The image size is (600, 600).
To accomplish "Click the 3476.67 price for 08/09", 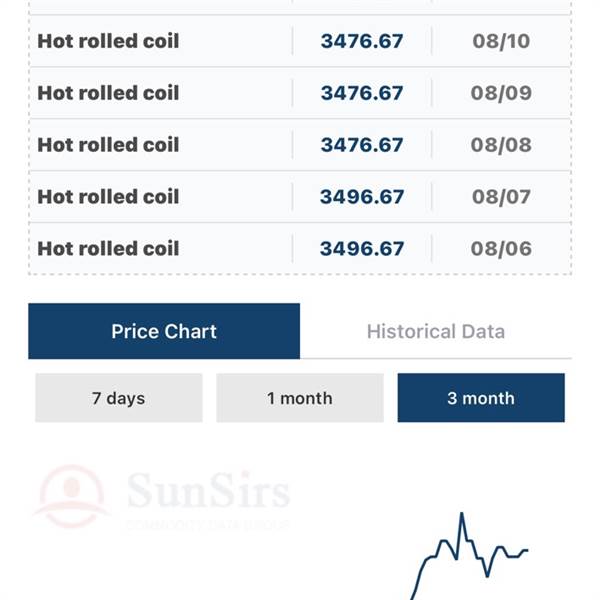I will (x=362, y=93).
